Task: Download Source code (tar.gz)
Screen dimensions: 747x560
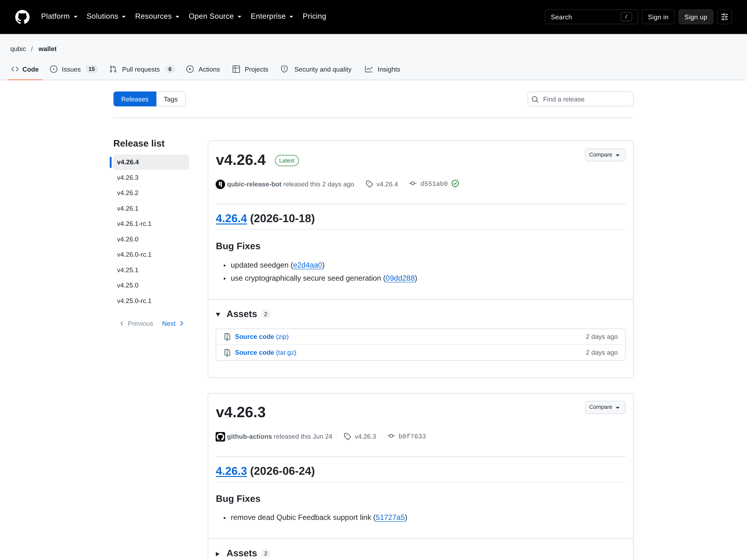Action: click(265, 352)
